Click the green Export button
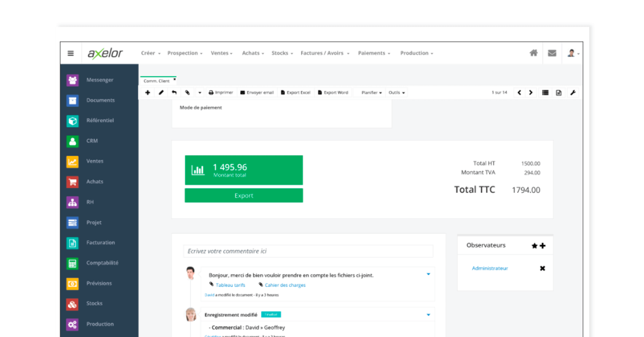 coord(244,196)
